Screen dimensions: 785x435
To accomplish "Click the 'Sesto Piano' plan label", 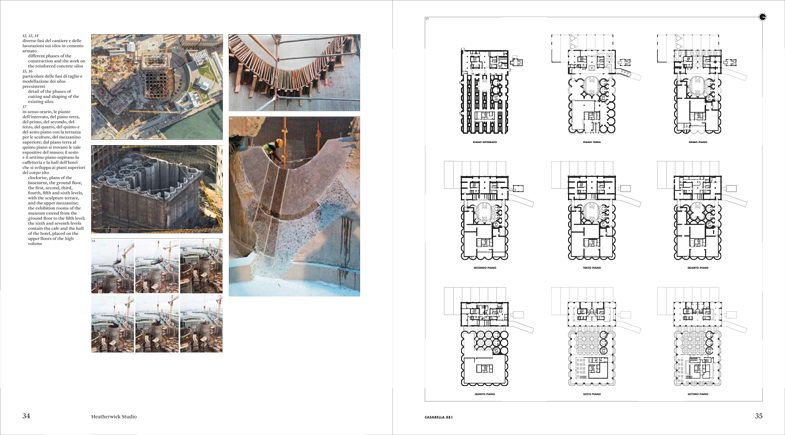I will click(x=592, y=394).
